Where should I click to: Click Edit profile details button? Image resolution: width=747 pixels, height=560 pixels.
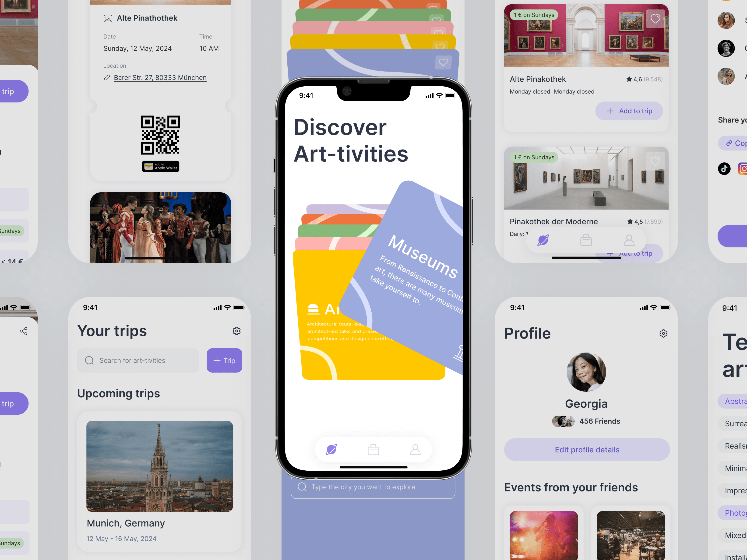click(586, 449)
